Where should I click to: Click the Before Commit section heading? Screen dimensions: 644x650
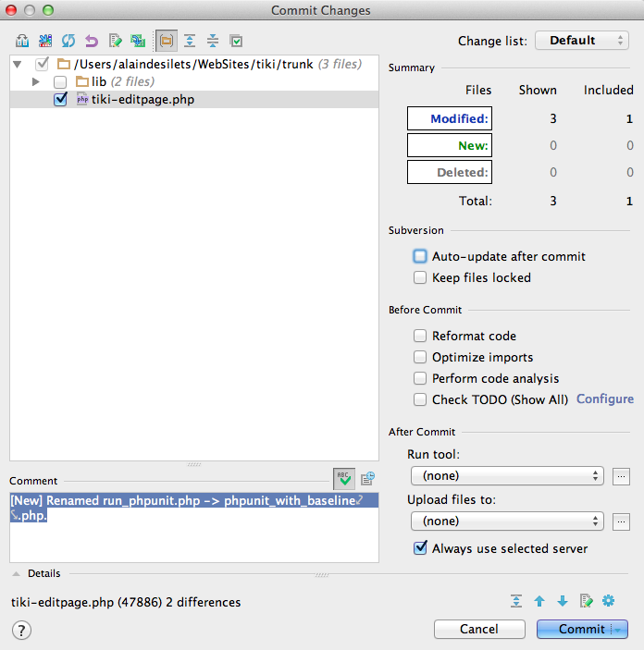(425, 310)
